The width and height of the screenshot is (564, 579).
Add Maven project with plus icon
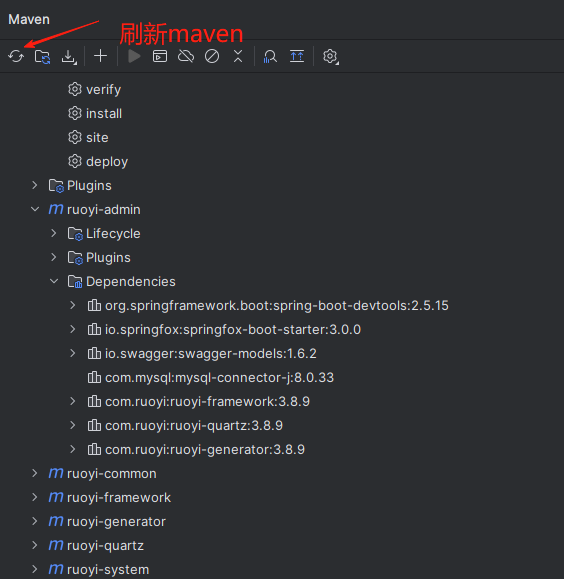pyautogui.click(x=100, y=56)
